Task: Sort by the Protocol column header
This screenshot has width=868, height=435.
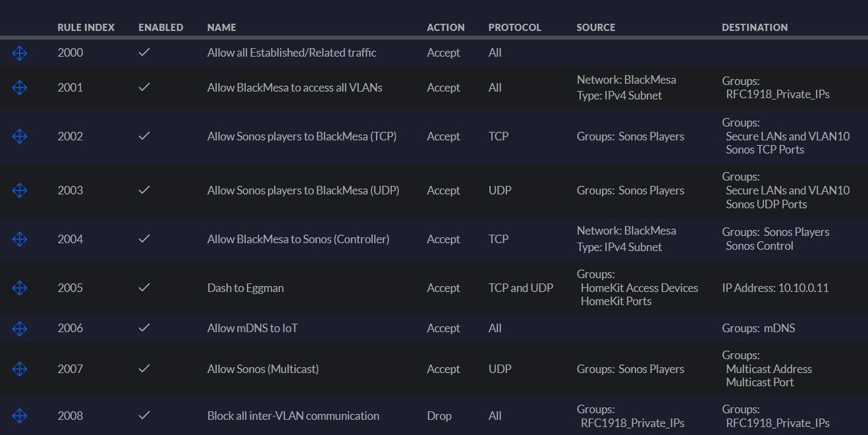Action: point(514,28)
